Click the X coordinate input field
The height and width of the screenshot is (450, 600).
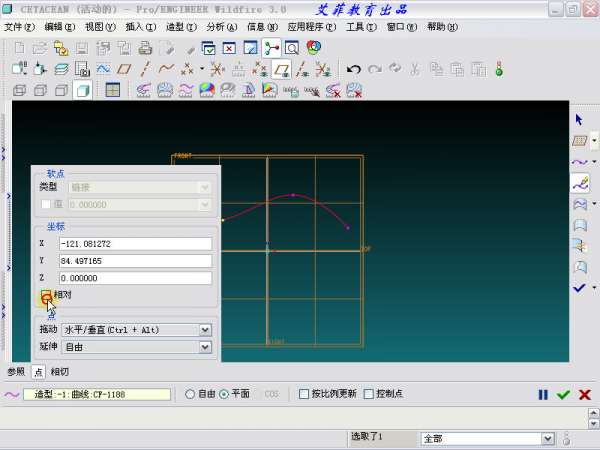point(135,244)
